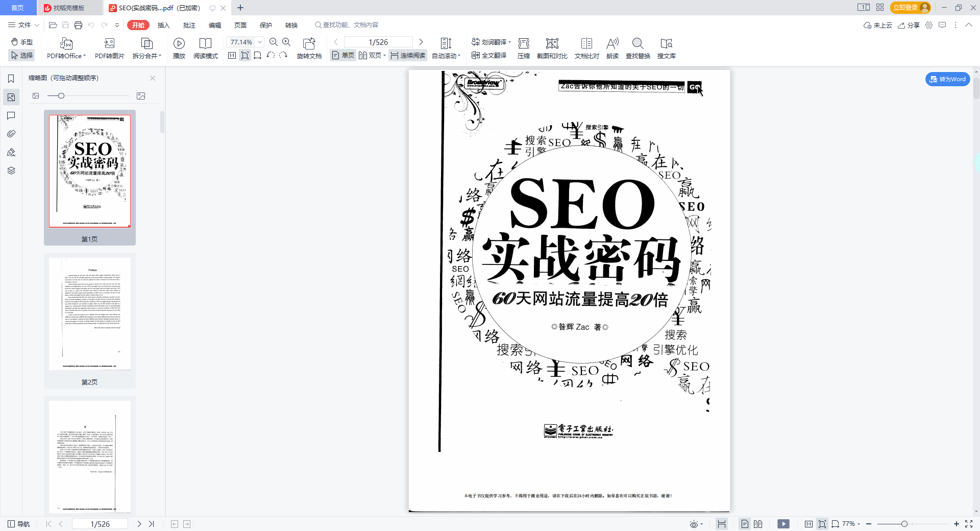Toggle 连续阅读 continuous reading mode
The image size is (980, 531).
(x=408, y=56)
